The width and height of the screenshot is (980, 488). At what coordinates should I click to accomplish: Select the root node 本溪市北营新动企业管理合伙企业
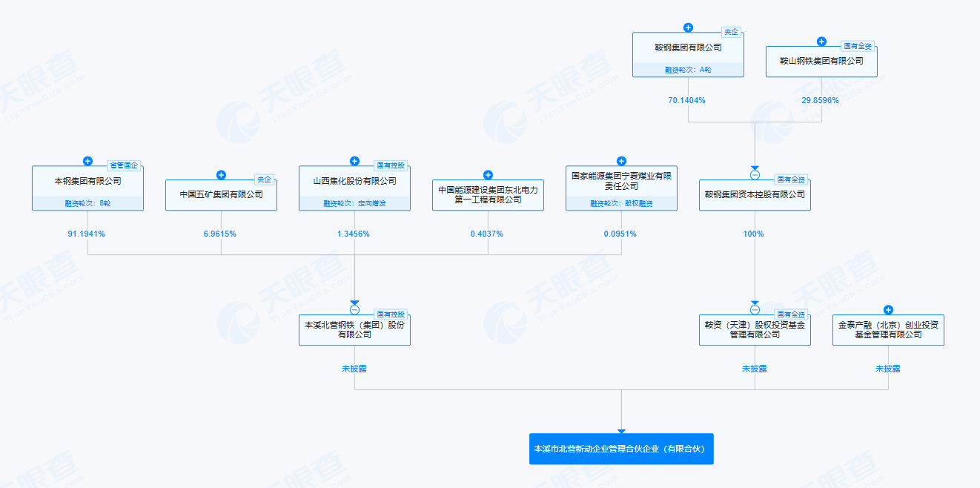[x=621, y=449]
